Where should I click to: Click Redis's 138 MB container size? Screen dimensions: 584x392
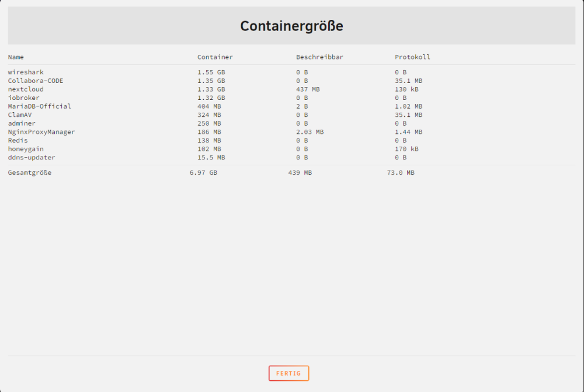click(209, 140)
